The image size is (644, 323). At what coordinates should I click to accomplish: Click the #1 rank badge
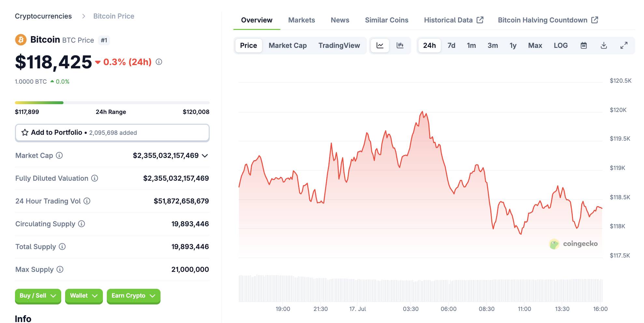tap(104, 40)
